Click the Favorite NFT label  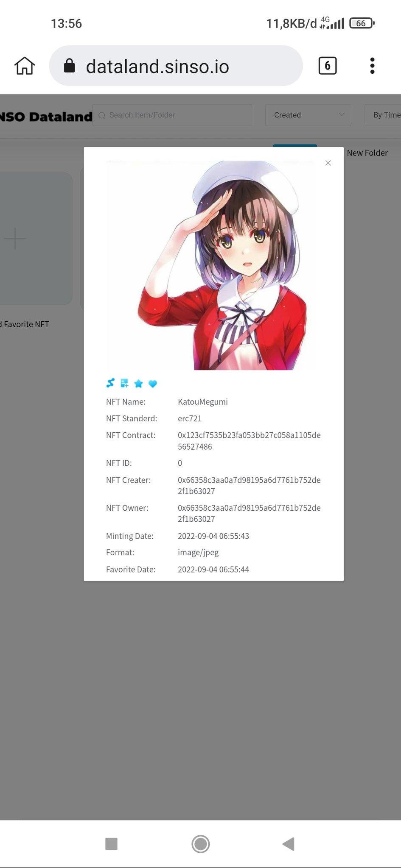[x=25, y=324]
